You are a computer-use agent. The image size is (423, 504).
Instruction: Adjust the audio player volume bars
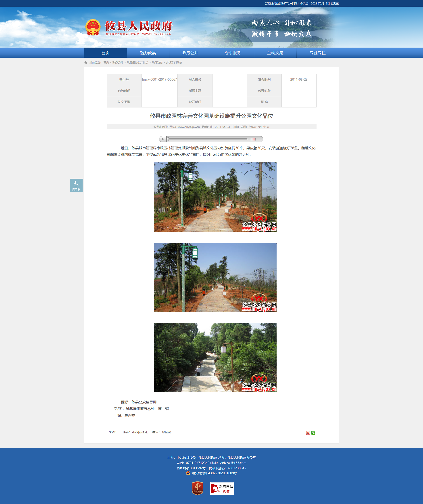point(253,139)
